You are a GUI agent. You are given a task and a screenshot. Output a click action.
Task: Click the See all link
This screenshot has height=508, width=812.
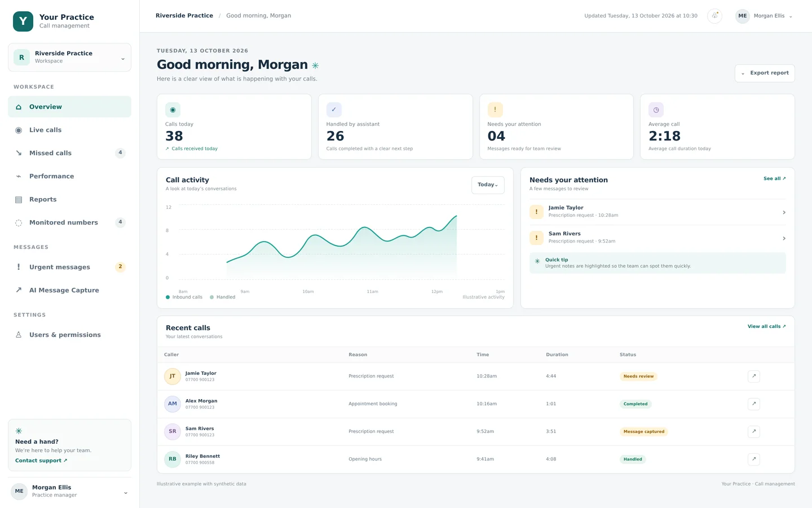pyautogui.click(x=774, y=178)
